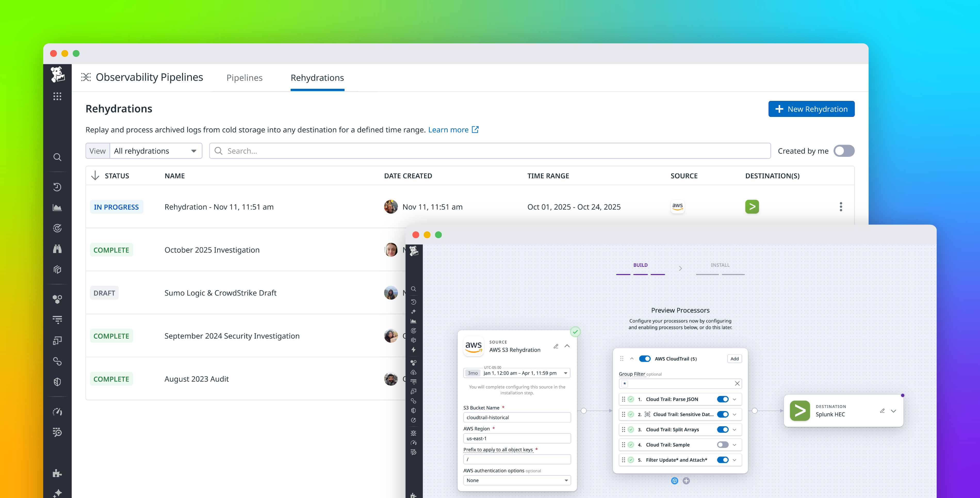The height and width of the screenshot is (498, 980).
Task: Open Watchdog via the binoculars sidebar icon
Action: point(57,249)
